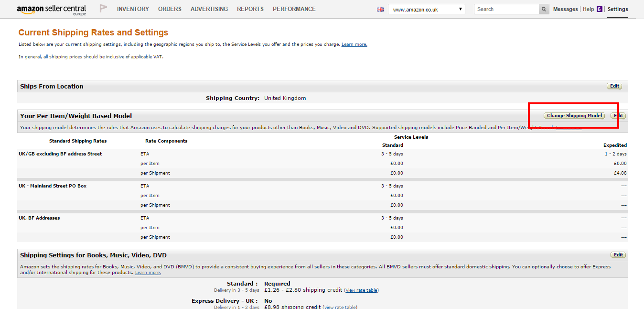The image size is (644, 309).
Task: Open the ORDERS menu
Action: [170, 9]
